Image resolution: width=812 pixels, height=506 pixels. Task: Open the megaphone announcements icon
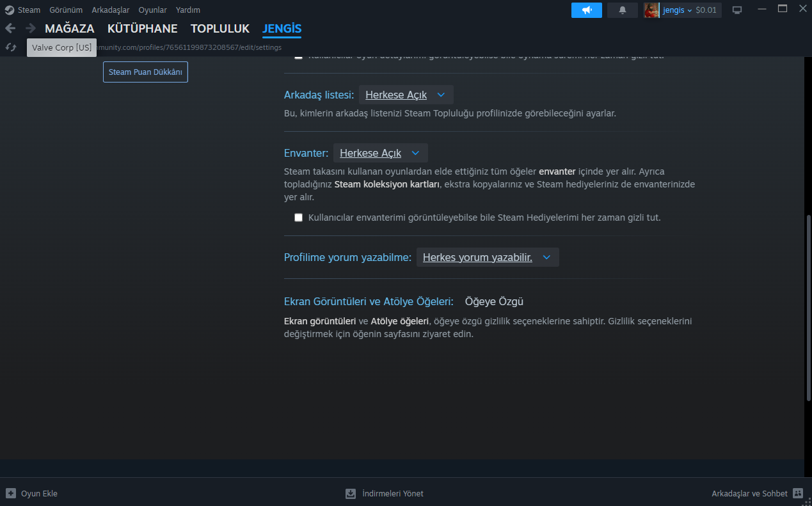pos(587,10)
